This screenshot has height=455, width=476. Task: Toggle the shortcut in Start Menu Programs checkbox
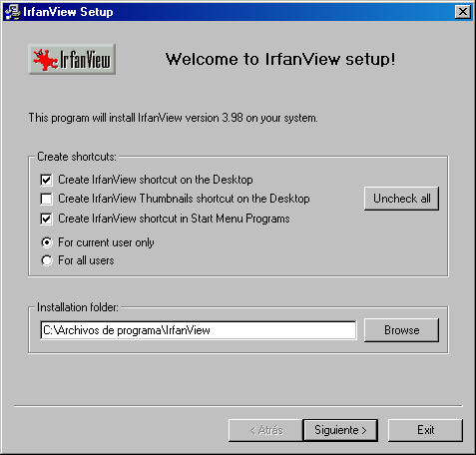(46, 219)
